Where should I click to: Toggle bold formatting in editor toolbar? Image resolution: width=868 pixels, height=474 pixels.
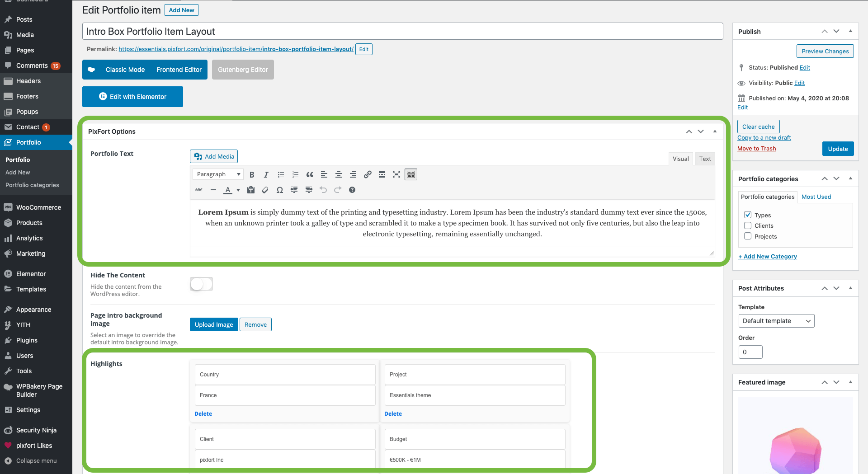click(252, 174)
